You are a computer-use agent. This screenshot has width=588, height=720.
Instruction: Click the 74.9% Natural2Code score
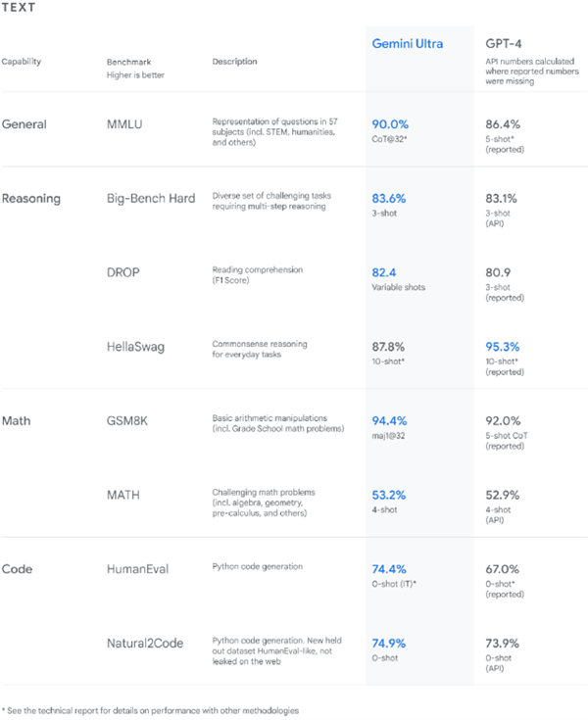(389, 644)
